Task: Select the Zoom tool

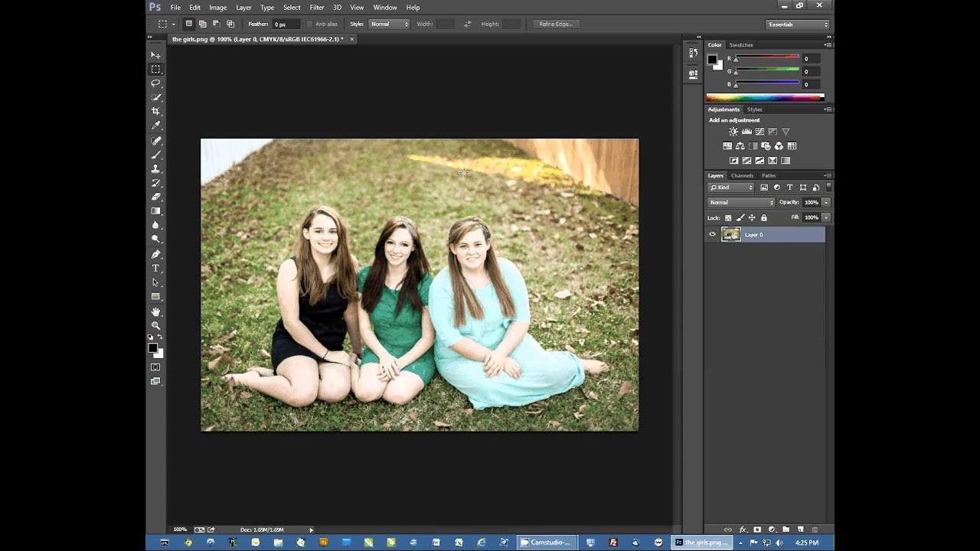Action: tap(155, 325)
